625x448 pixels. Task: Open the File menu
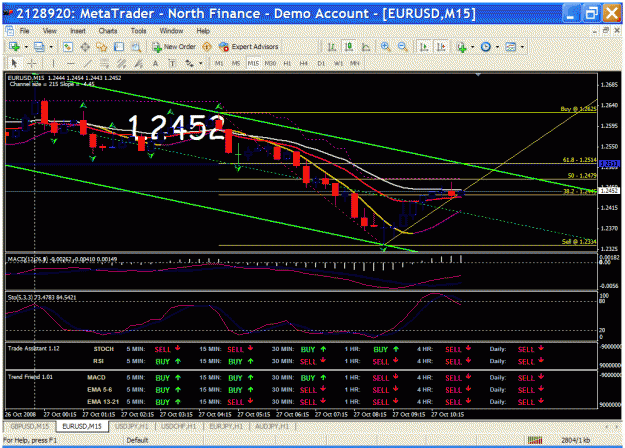point(24,31)
